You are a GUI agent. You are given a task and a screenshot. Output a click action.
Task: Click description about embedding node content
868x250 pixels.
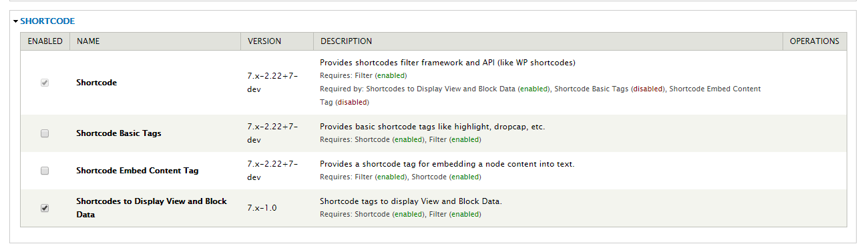pyautogui.click(x=447, y=164)
